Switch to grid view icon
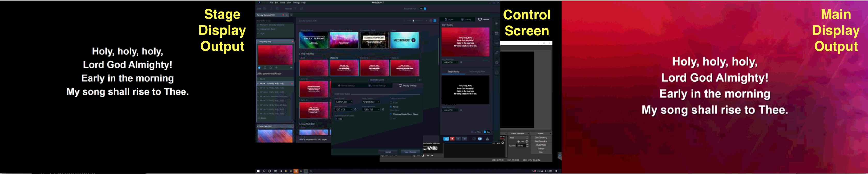The height and width of the screenshot is (174, 868). point(435,21)
